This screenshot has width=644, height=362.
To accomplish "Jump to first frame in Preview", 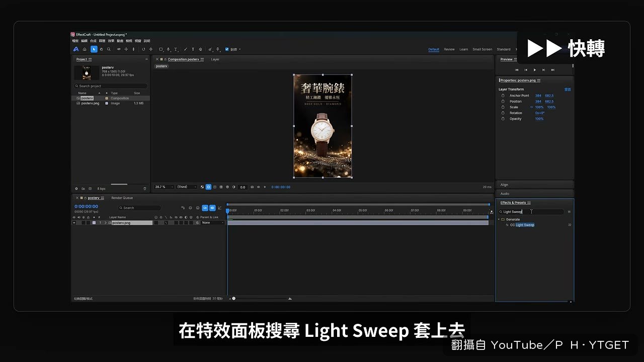I will click(517, 70).
